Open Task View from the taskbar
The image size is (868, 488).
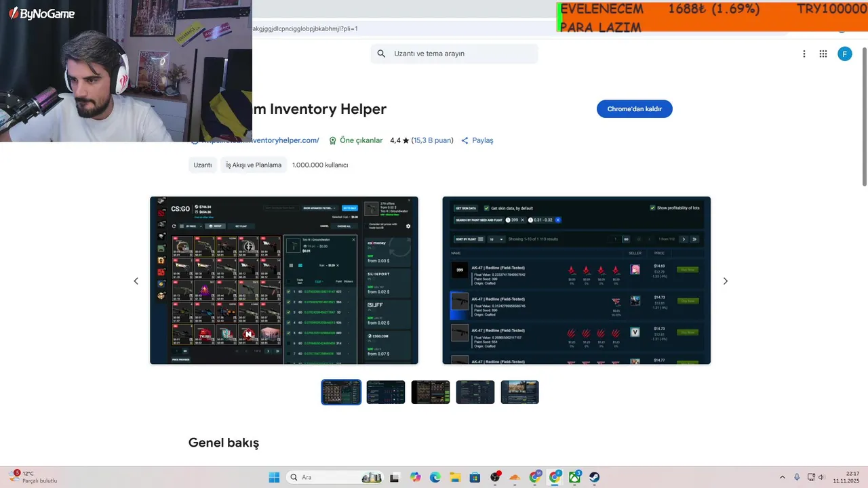point(395,477)
